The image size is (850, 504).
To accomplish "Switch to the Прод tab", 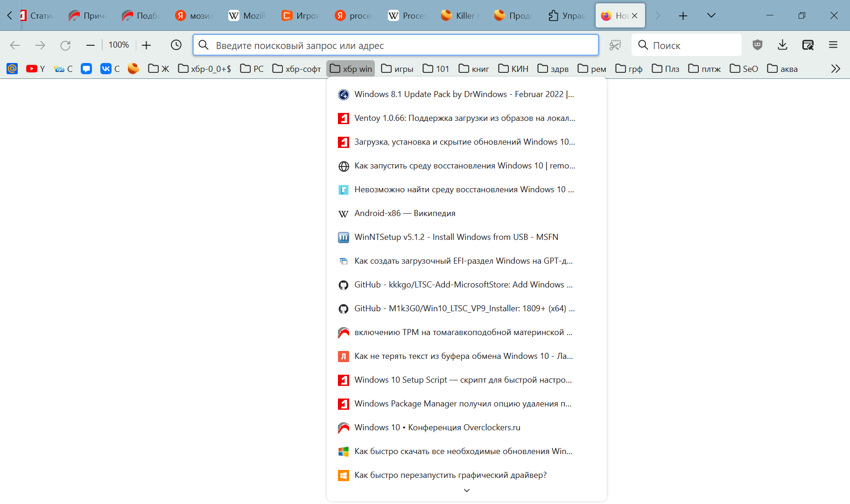I will pos(513,16).
